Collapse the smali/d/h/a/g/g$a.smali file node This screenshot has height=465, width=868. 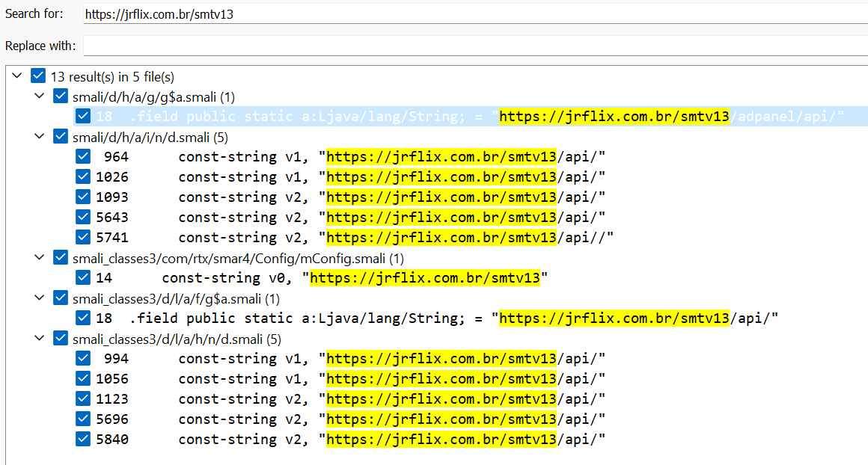click(39, 96)
